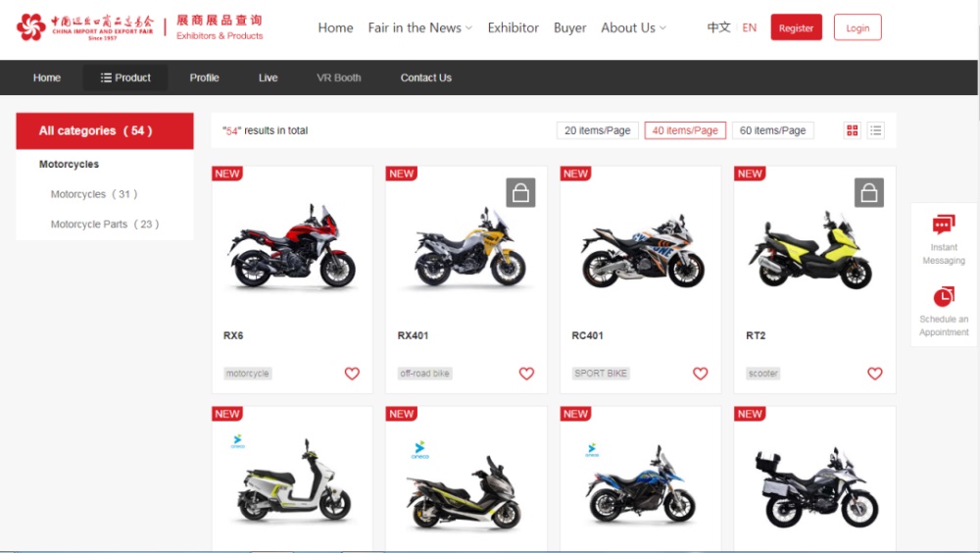Click the RX401 product title
Viewport: 980px width, 553px height.
[x=413, y=335]
